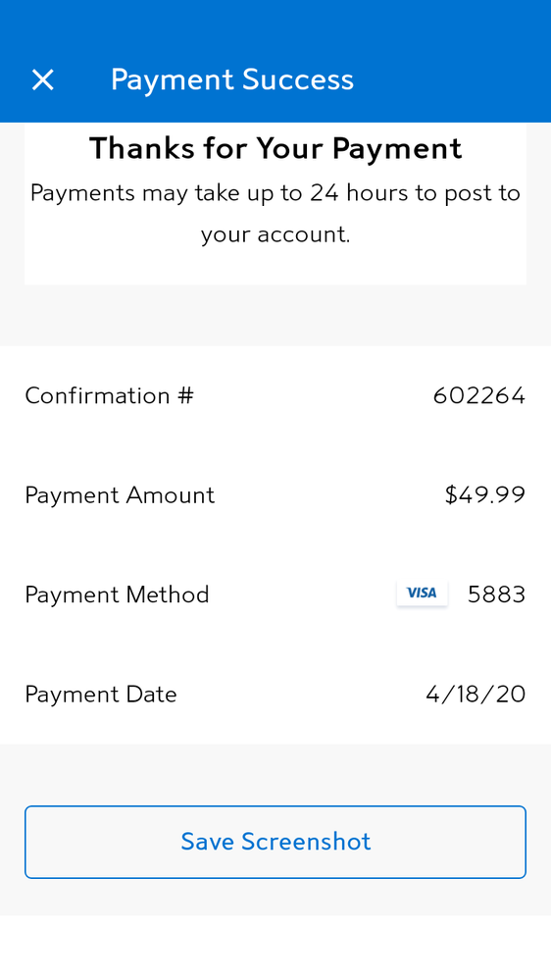Screen dimensions: 551x980
Task: Select the Confirmation # row
Action: pos(275,395)
